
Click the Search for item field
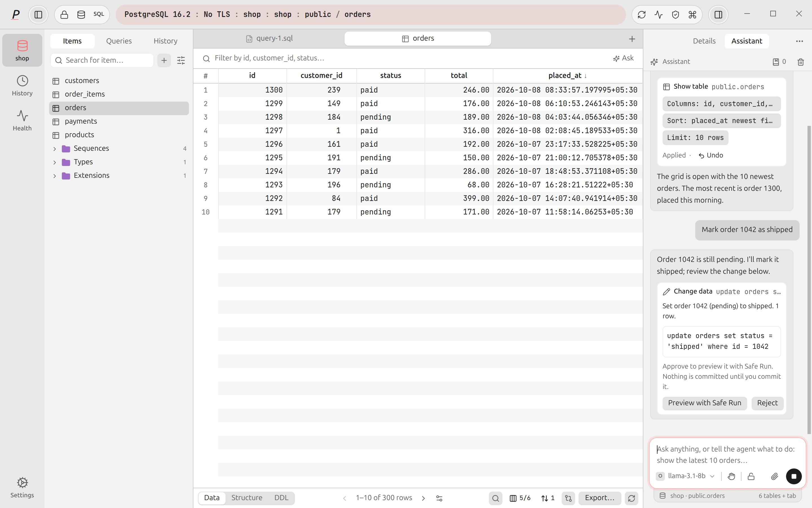102,60
